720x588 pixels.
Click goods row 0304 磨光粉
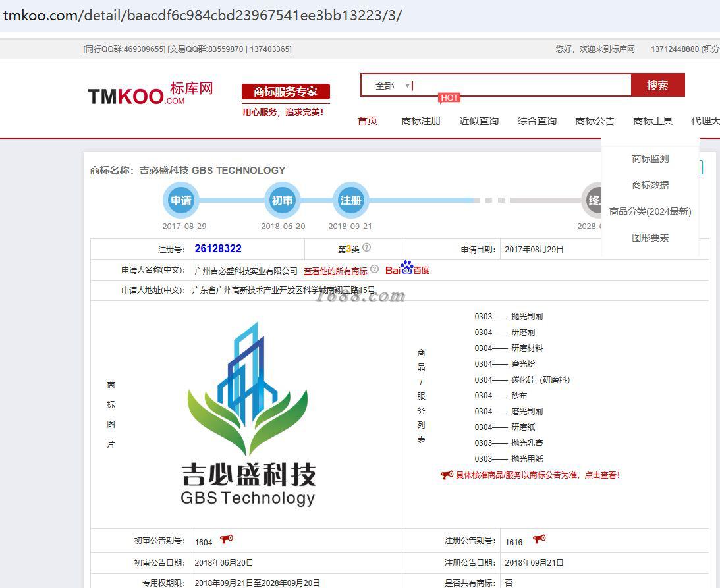pos(505,364)
